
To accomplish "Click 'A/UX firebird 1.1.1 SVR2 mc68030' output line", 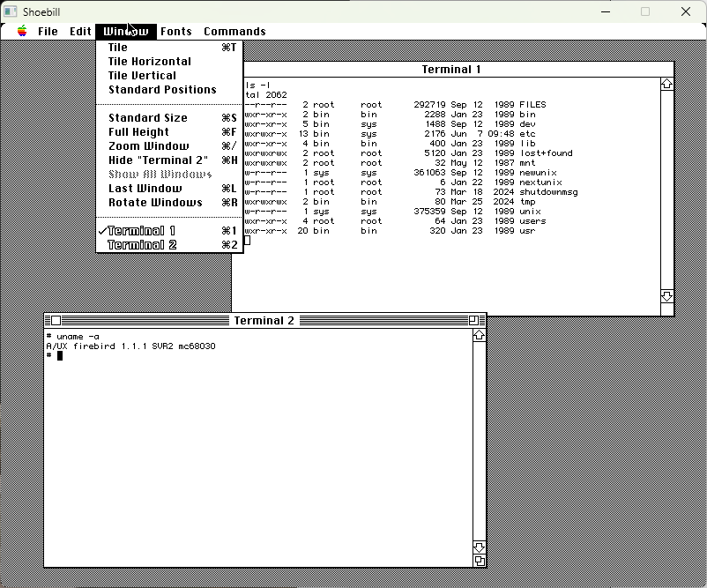I will [130, 346].
